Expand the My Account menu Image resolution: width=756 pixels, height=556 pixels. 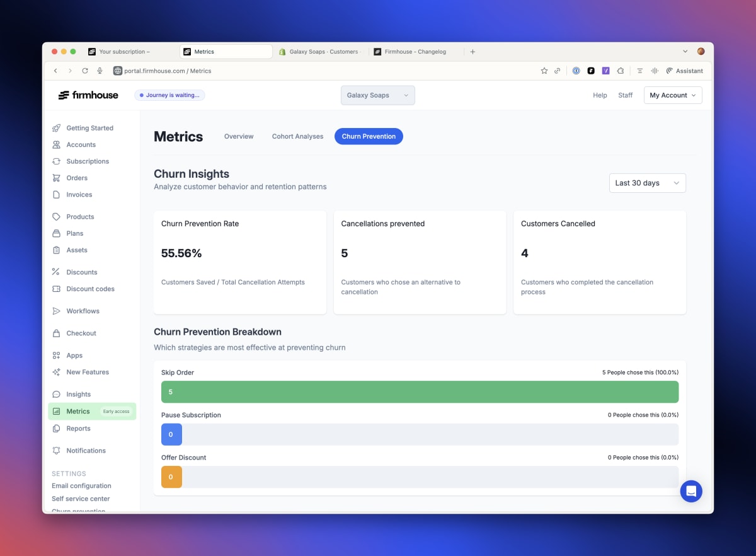click(x=672, y=95)
